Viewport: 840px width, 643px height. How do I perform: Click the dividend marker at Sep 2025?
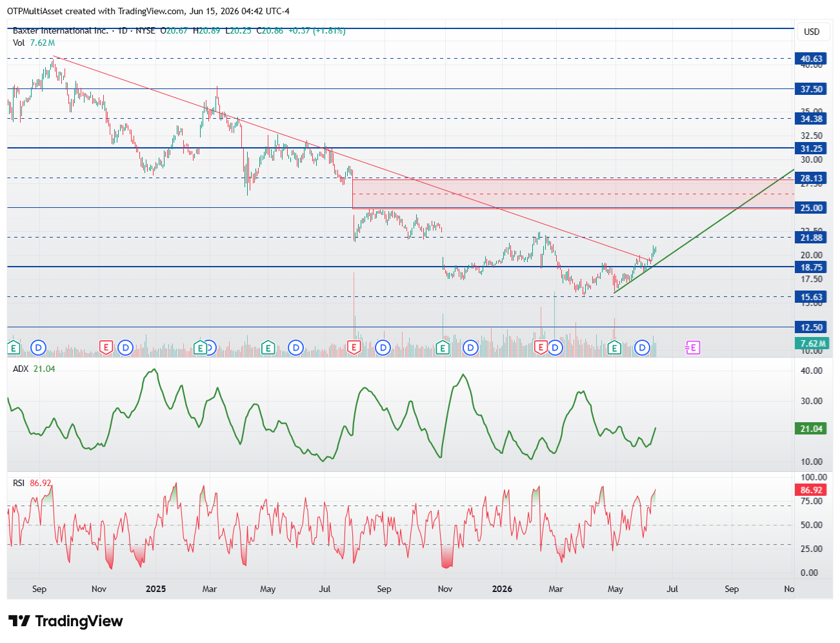383,348
